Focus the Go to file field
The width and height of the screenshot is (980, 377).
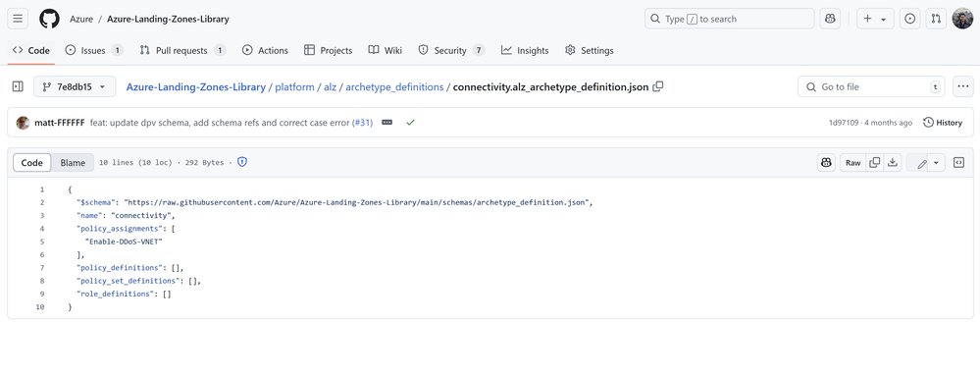click(x=872, y=87)
